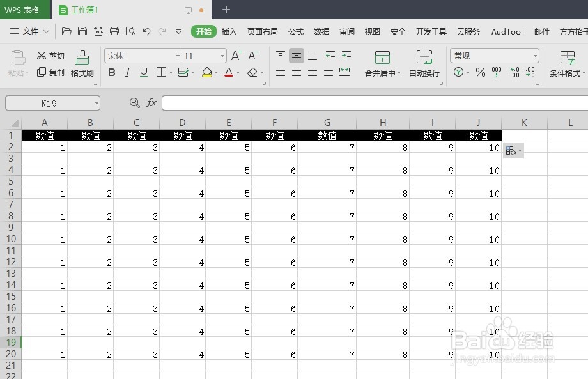Select row 19 header
Image resolution: width=588 pixels, height=379 pixels.
pos(11,342)
